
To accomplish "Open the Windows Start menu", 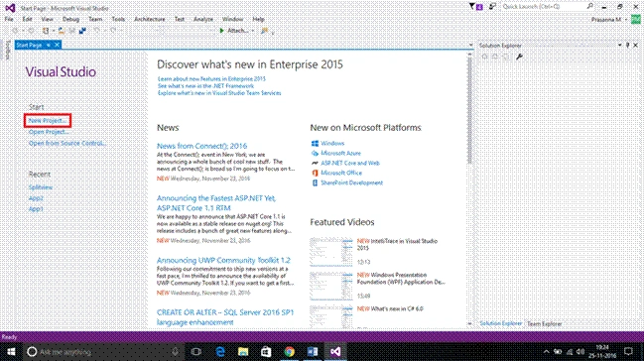I will 11,352.
